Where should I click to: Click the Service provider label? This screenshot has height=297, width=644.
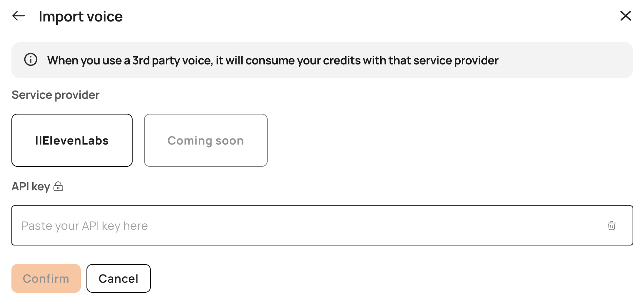coord(55,95)
